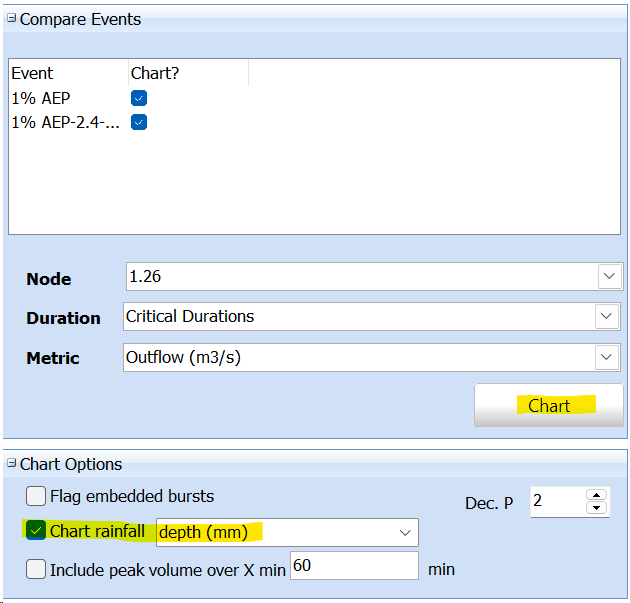
Task: Open the Metric dropdown showing Outflow
Action: [x=606, y=357]
